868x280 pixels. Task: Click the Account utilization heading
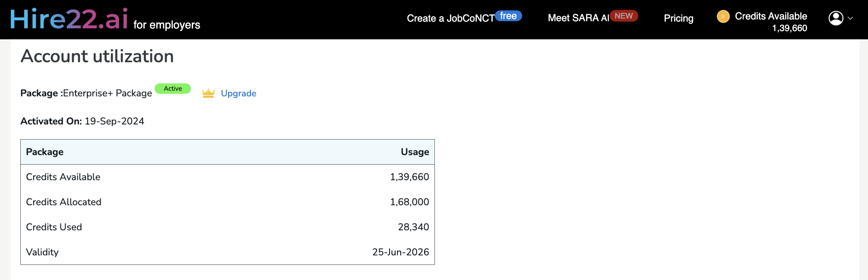tap(97, 56)
